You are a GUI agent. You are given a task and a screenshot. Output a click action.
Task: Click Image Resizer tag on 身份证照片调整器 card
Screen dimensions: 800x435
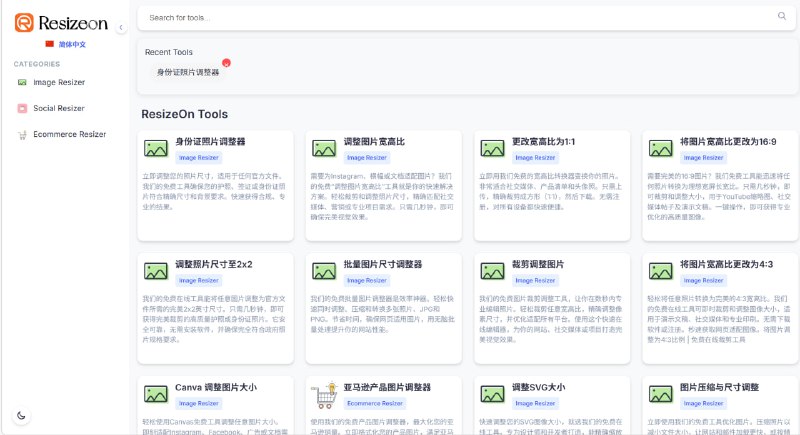pyautogui.click(x=198, y=158)
